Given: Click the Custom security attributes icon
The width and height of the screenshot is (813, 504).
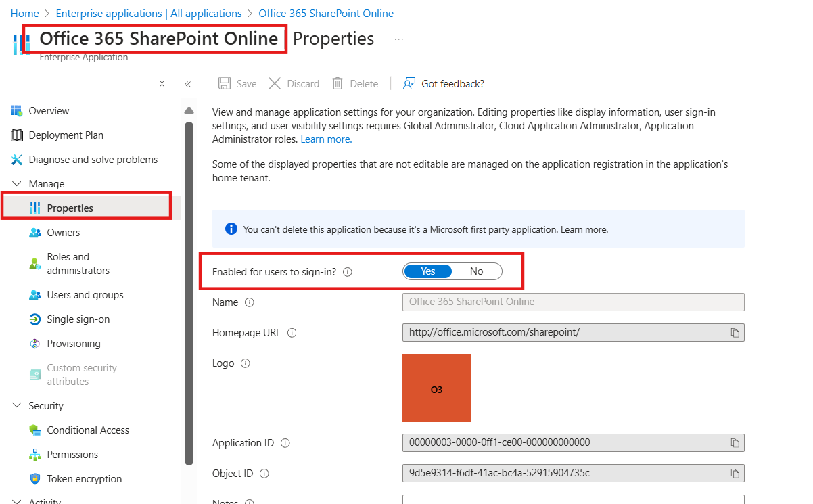Looking at the screenshot, I should pyautogui.click(x=35, y=375).
